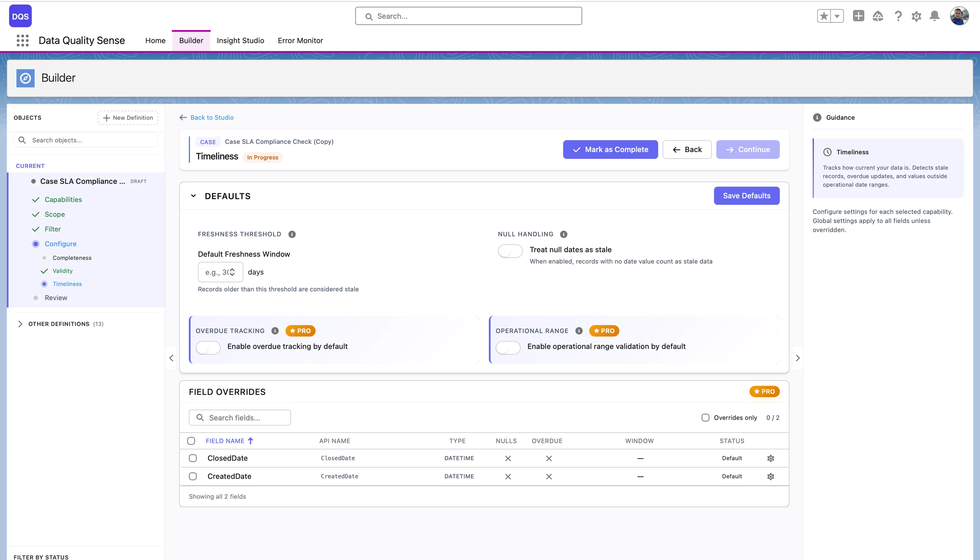The height and width of the screenshot is (560, 980).
Task: Click the Default Freshness Window stepper
Action: click(x=232, y=272)
